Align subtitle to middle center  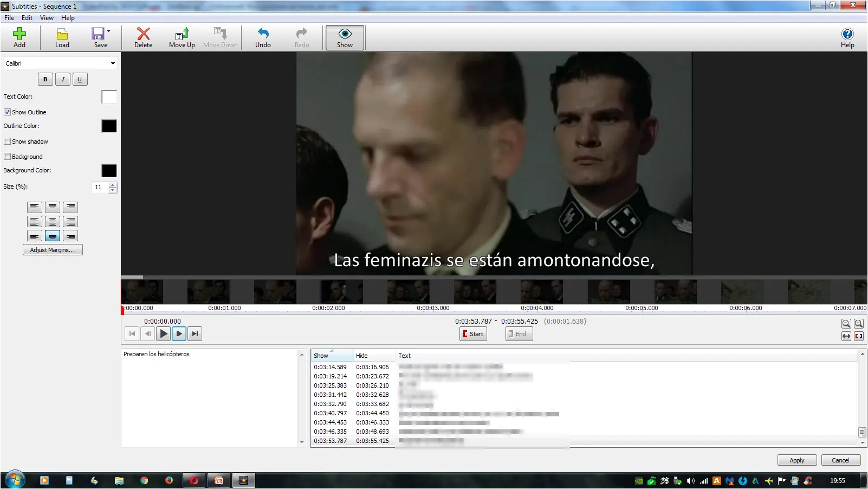pos(53,222)
